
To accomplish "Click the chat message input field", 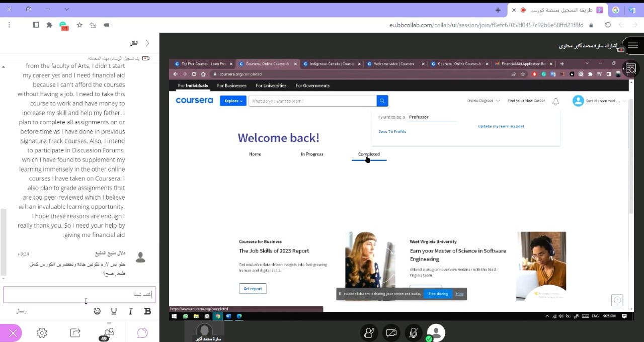I will tap(79, 295).
